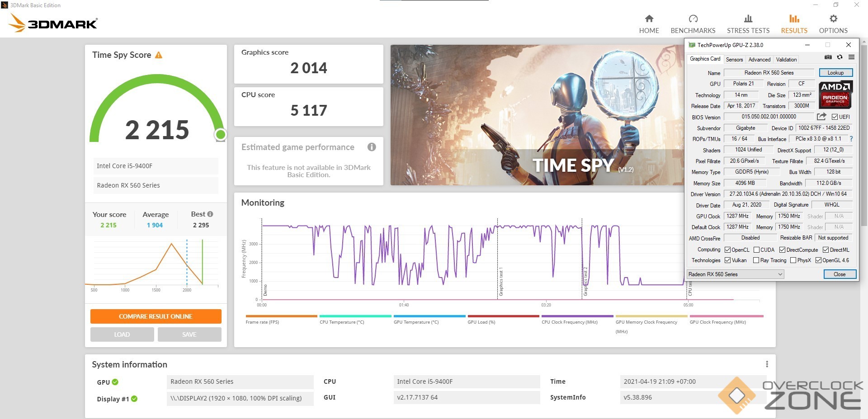Toggle the Vulkan checkbox
The height and width of the screenshot is (419, 868).
727,260
